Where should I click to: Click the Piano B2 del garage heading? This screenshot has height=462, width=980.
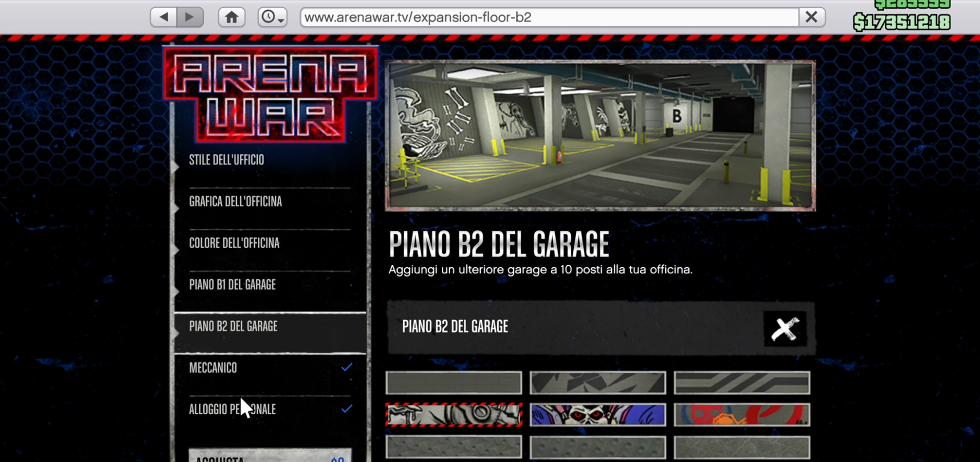tap(499, 244)
